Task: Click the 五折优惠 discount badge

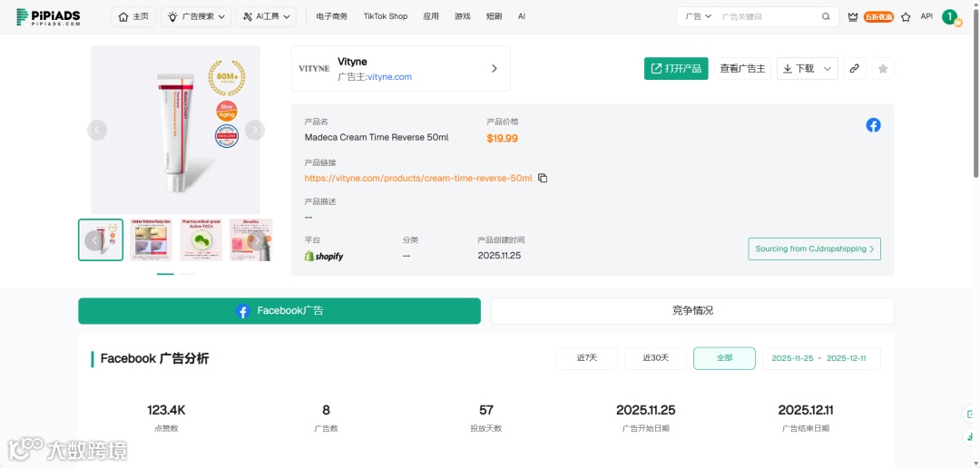Action: coord(878,17)
